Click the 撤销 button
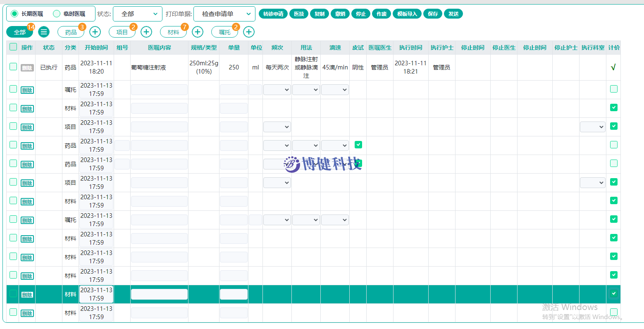644x329 pixels. [340, 14]
